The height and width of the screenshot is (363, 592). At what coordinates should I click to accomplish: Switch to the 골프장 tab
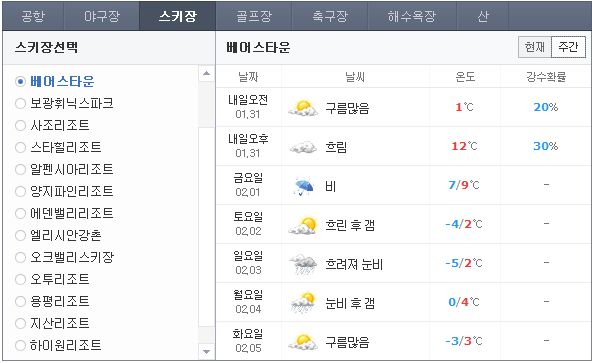tap(254, 16)
